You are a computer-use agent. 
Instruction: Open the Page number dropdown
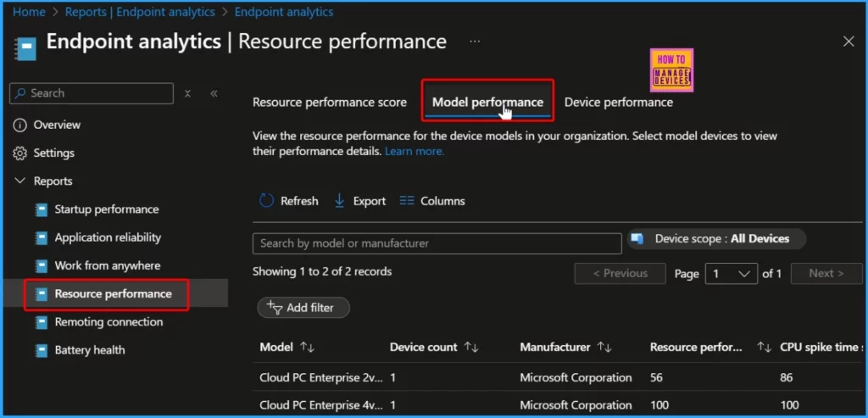click(x=732, y=274)
